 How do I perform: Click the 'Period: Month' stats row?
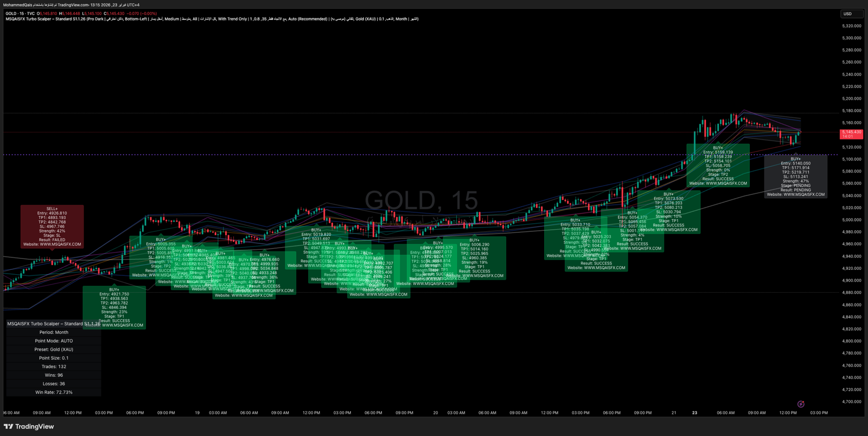54,332
